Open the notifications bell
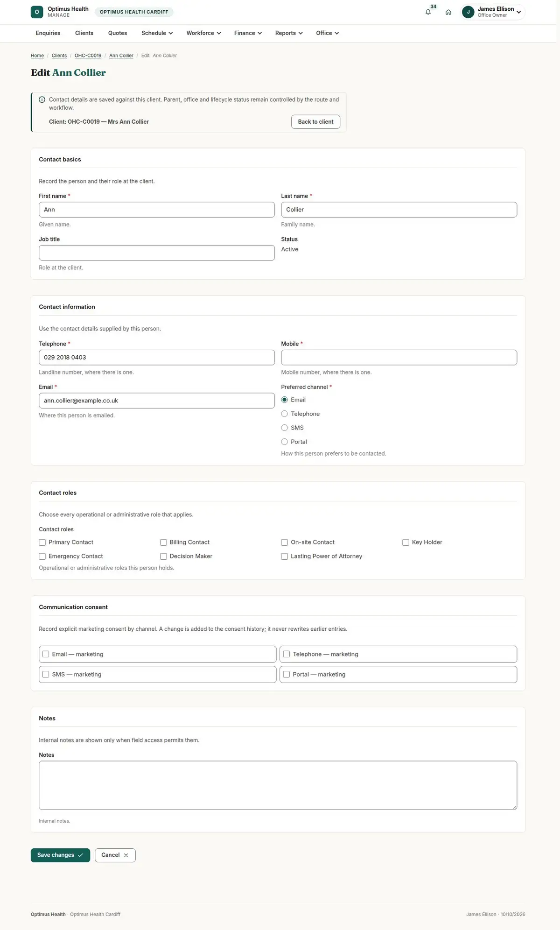560x930 pixels. (x=428, y=12)
